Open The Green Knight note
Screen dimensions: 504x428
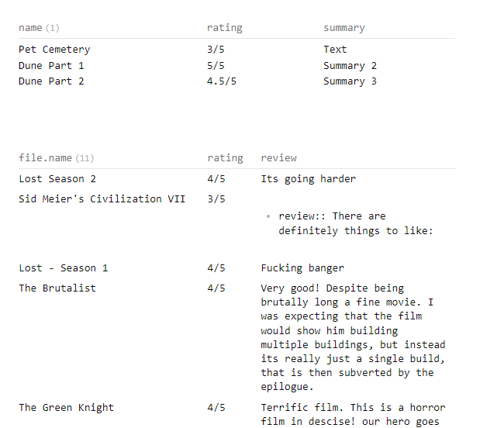pyautogui.click(x=66, y=407)
